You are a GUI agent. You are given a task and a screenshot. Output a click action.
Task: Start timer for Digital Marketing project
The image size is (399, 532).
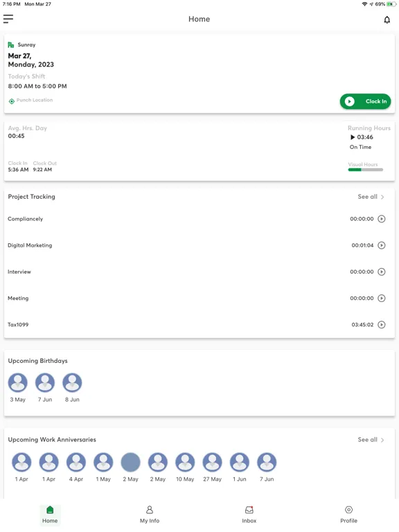tap(382, 245)
